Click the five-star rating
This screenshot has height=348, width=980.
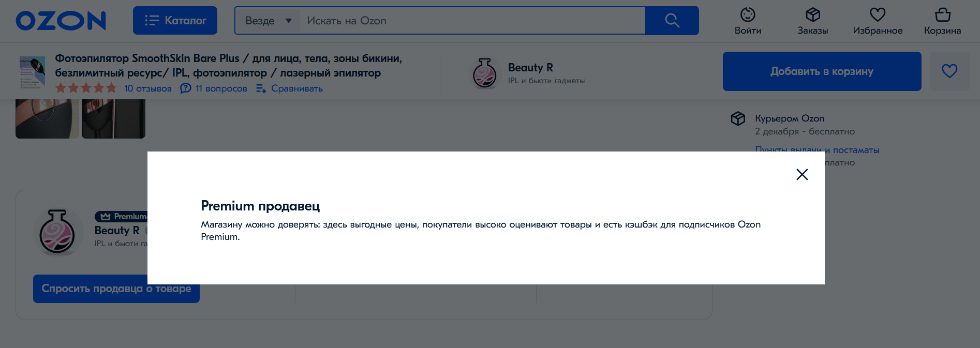(x=86, y=88)
